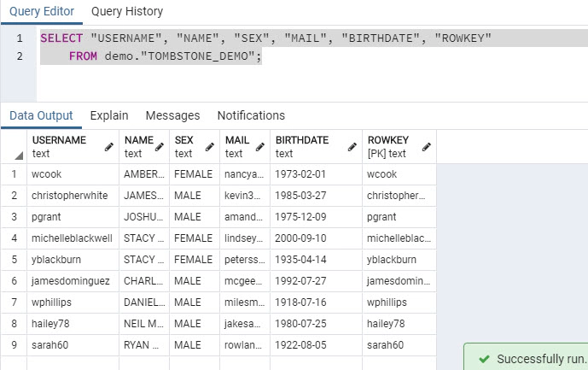Click the 'mcgee...' mail cell
Viewport: 588px width, 370px height.
(245, 281)
